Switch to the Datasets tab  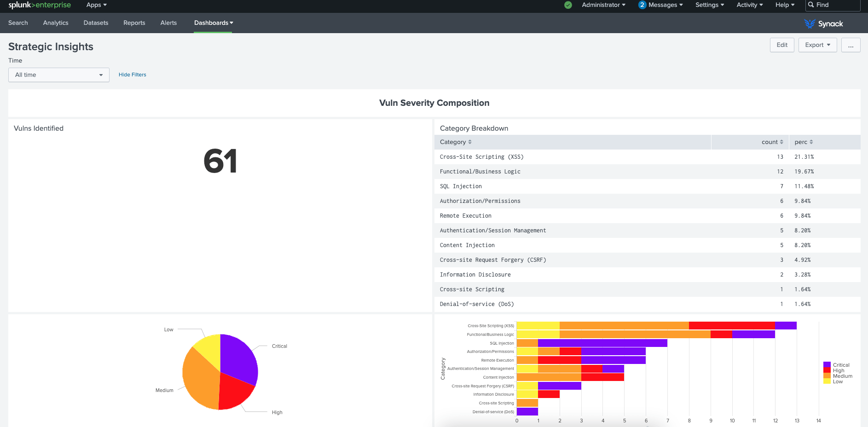point(96,23)
